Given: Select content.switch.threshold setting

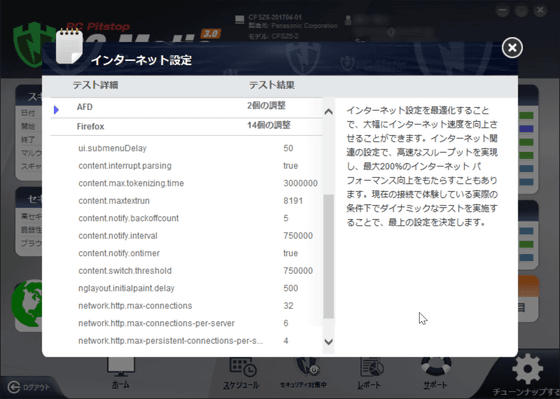Looking at the screenshot, I should pyautogui.click(x=125, y=271).
